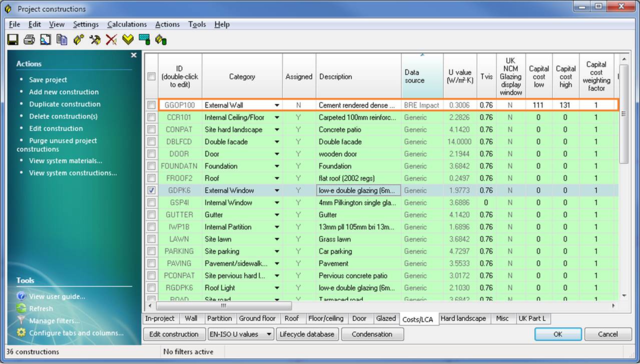Screen dimensions: 640x364
Task: Click the printer icon in toolbar
Action: 29,40
